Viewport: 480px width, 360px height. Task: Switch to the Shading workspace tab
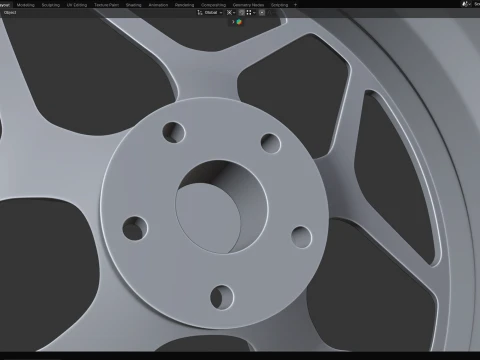pos(134,5)
